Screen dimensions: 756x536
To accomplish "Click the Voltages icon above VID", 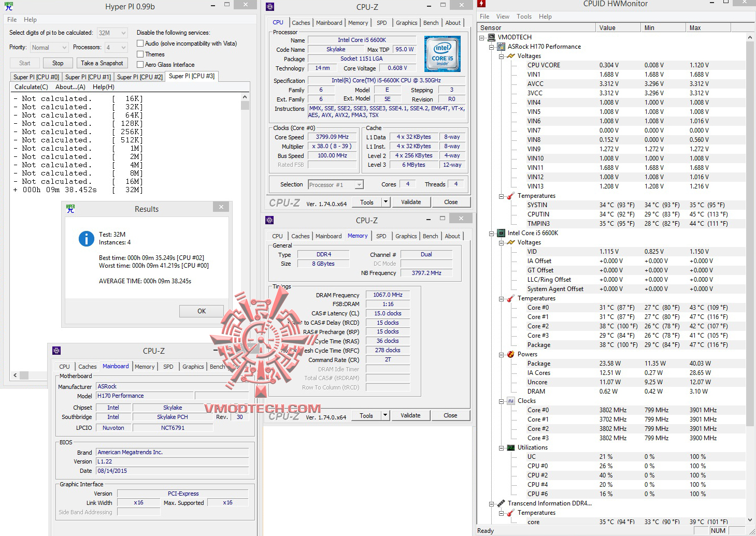I will 511,242.
